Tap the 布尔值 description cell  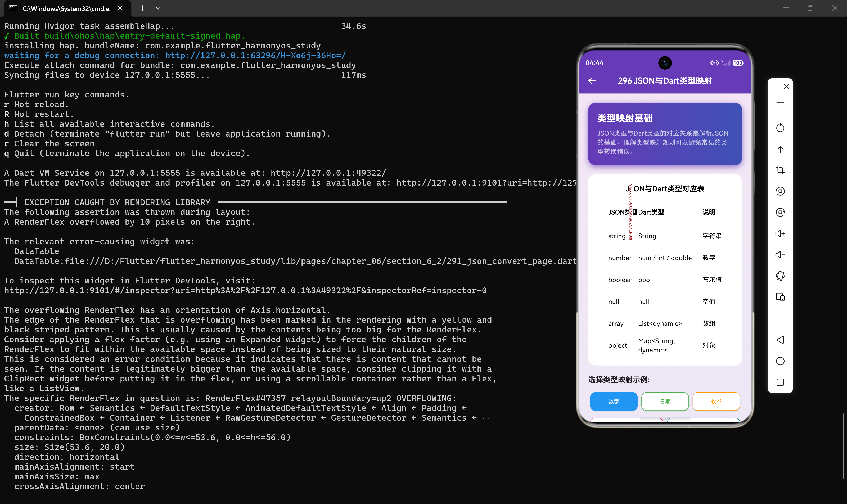(x=712, y=280)
